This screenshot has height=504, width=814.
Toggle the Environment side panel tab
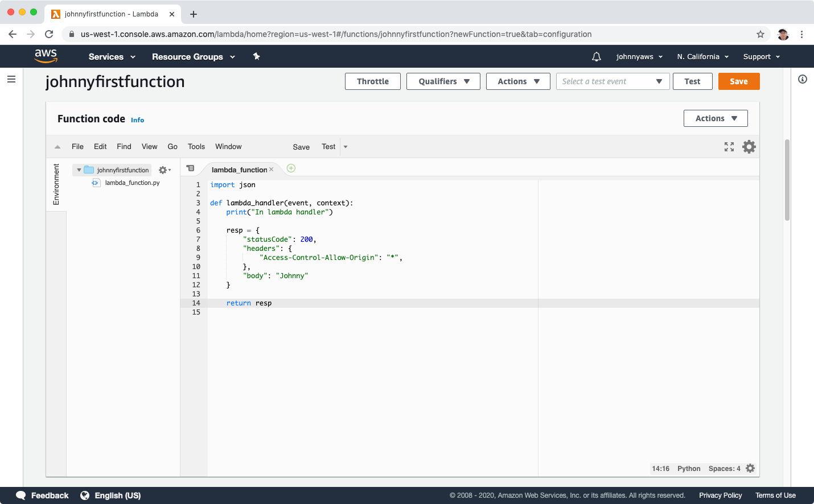point(56,184)
